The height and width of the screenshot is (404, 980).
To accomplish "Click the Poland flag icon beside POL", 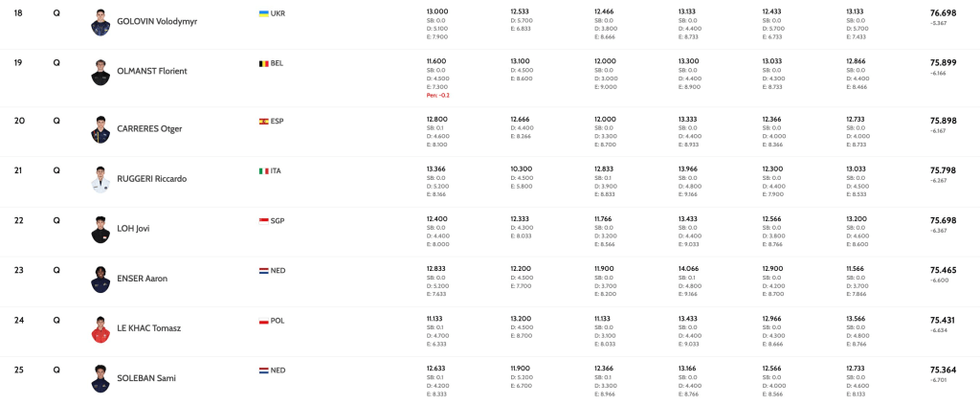I will [263, 321].
